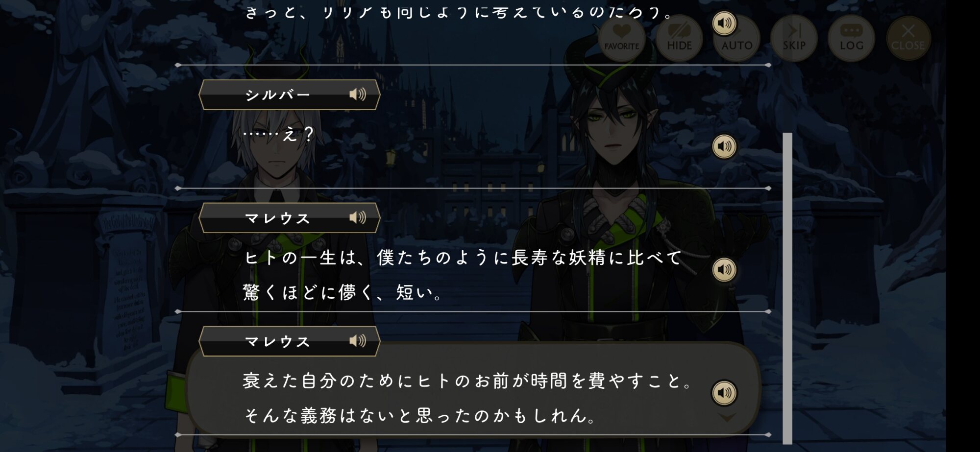This screenshot has width=980, height=452.
Task: Play voice for the 衰えた自分のために line
Action: pos(724,393)
